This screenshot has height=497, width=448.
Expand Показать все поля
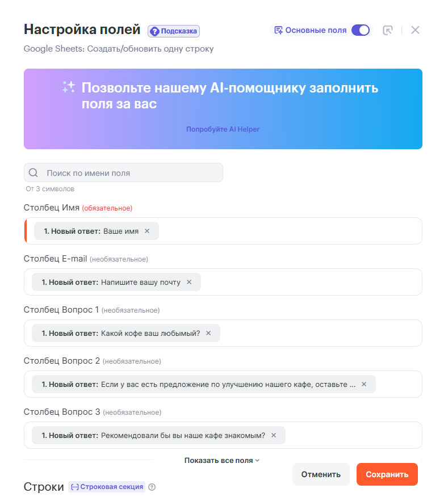[222, 460]
